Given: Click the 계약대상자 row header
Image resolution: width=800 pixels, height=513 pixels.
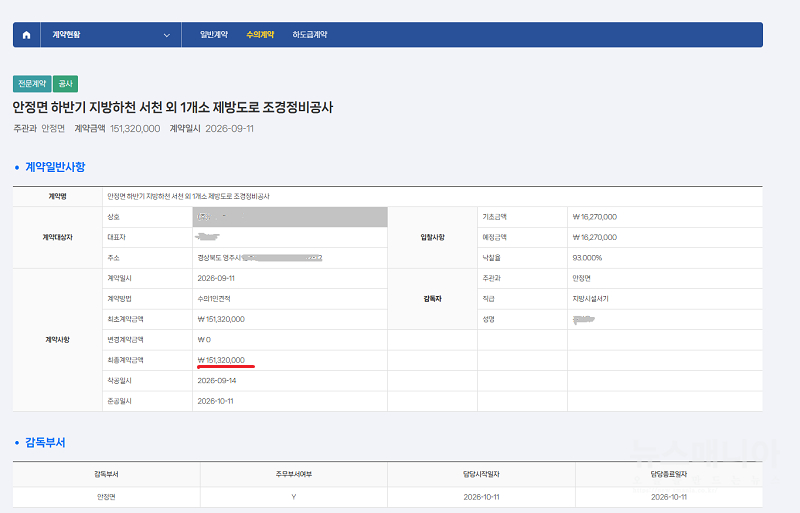Looking at the screenshot, I should pyautogui.click(x=57, y=237).
